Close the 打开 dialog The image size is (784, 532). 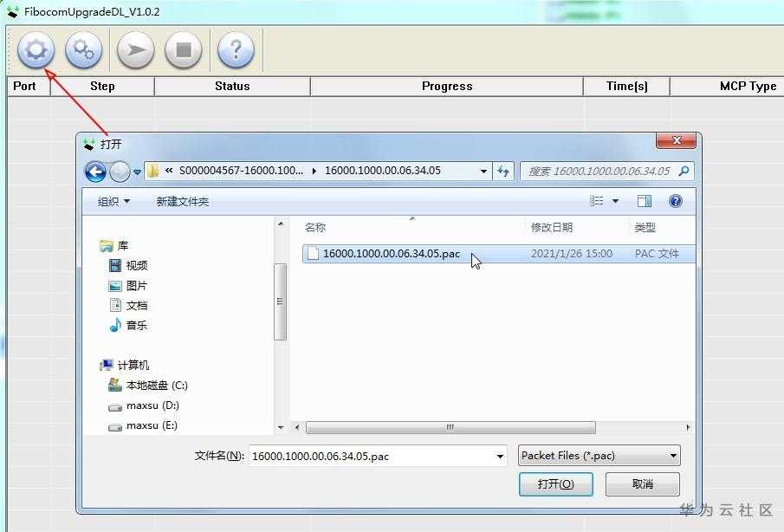[x=676, y=140]
